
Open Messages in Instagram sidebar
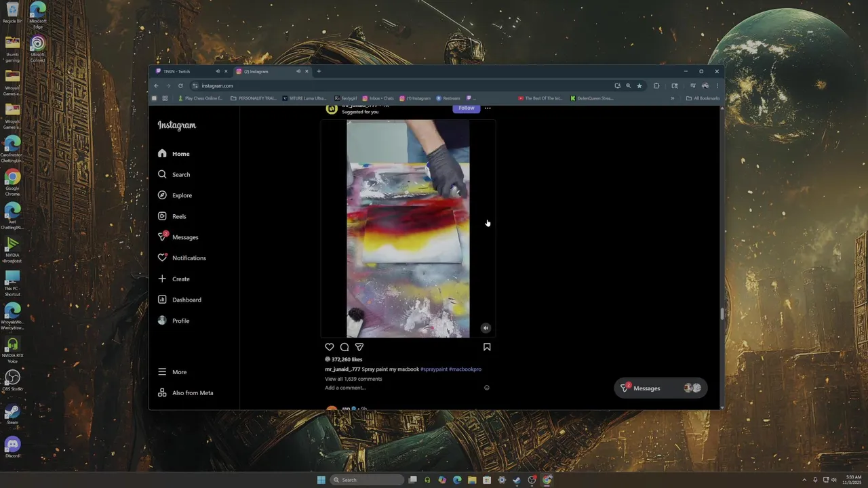pyautogui.click(x=178, y=237)
